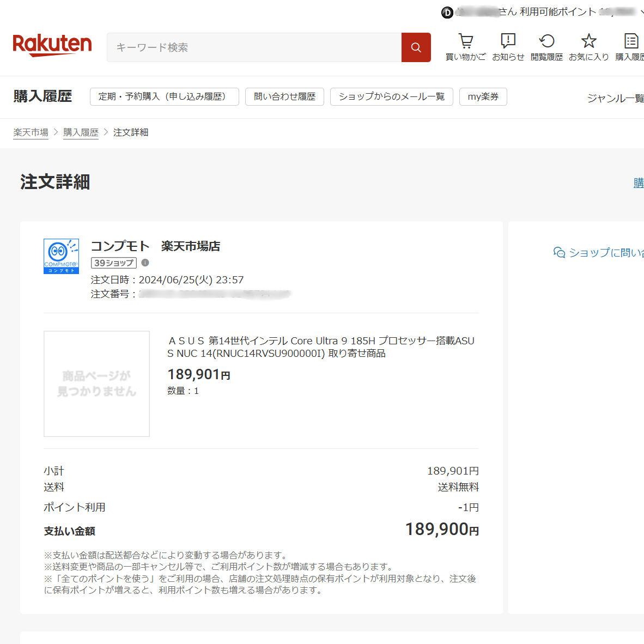Click the Rakuten logo
The image size is (644, 644).
pos(52,45)
